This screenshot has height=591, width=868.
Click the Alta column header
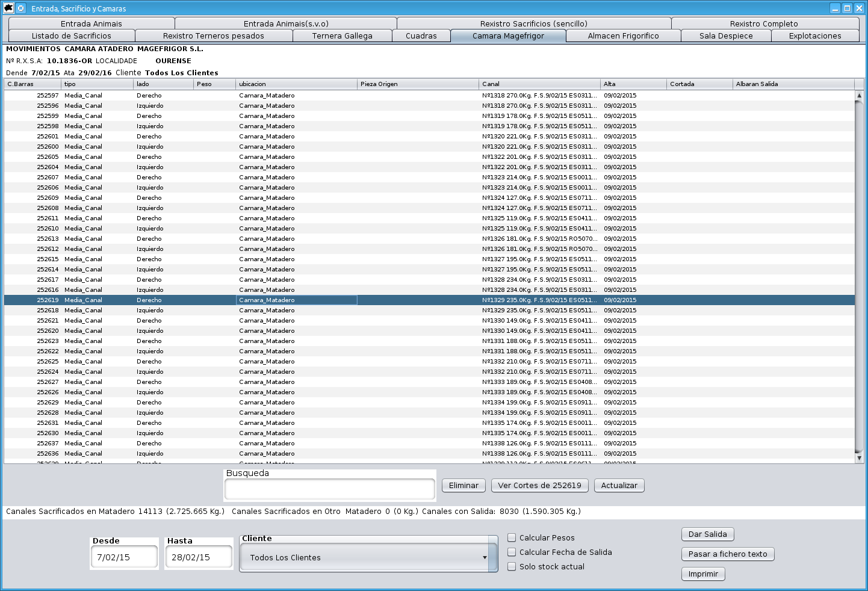[x=634, y=84]
